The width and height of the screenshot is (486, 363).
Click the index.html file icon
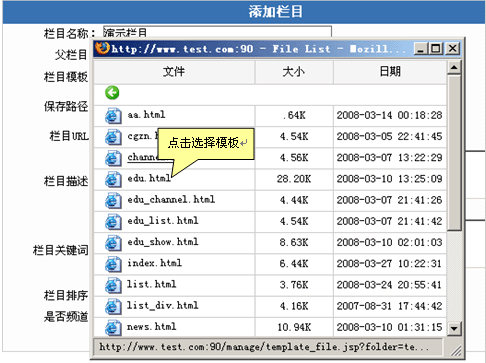(x=113, y=264)
